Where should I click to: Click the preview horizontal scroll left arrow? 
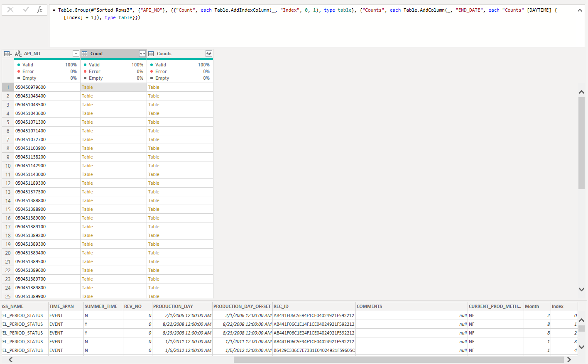[x=11, y=359]
